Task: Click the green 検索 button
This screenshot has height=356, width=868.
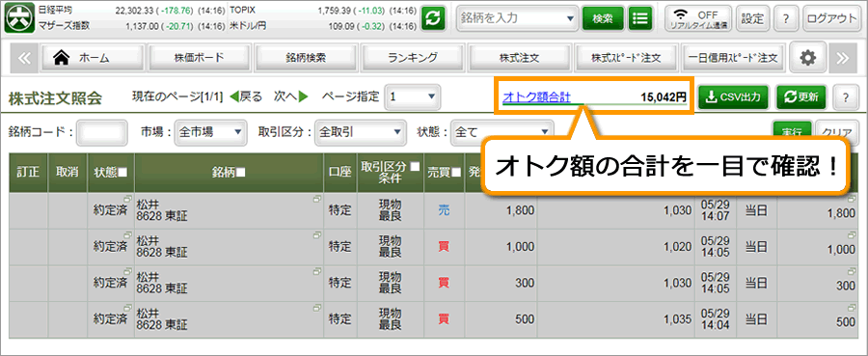Action: [603, 18]
